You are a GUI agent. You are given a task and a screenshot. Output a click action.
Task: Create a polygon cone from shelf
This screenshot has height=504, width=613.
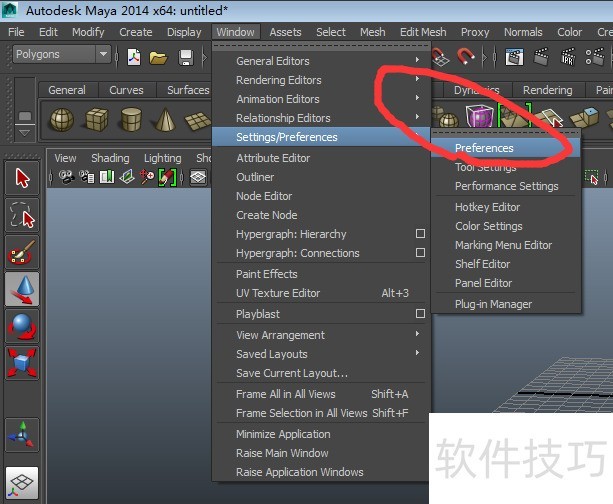click(x=165, y=120)
